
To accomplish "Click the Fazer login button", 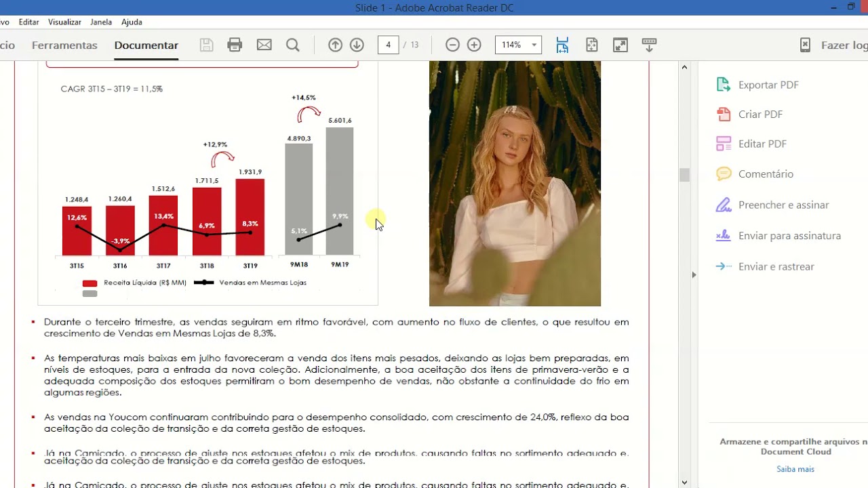I will (x=844, y=45).
